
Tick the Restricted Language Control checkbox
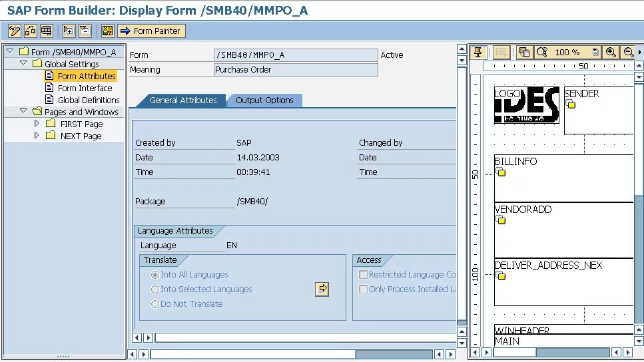tap(363, 275)
